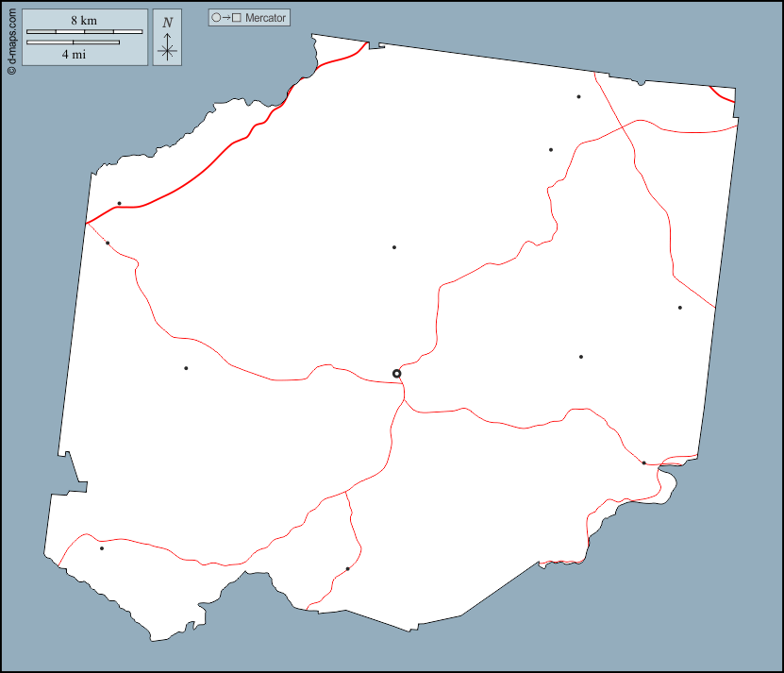Click the southernmost town dot on the map

point(347,568)
